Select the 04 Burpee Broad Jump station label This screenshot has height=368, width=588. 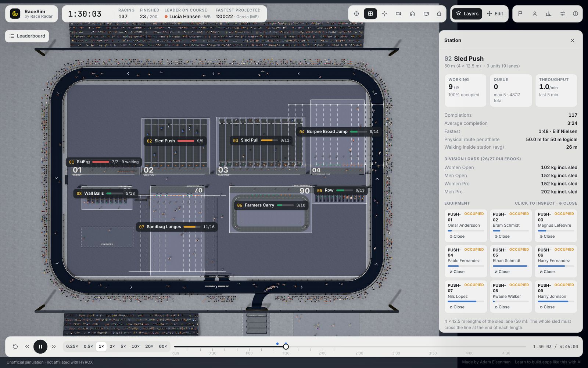(338, 131)
